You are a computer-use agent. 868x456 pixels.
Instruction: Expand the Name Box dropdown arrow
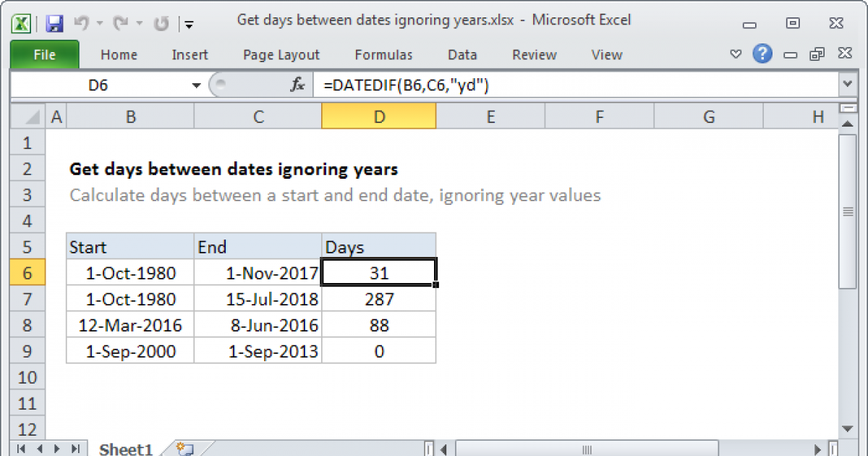pos(196,85)
